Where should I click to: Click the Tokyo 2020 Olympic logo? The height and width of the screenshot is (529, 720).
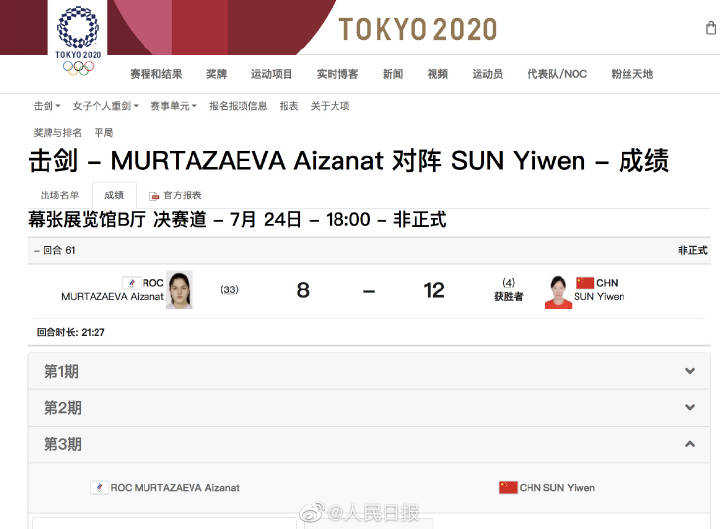coord(77,40)
